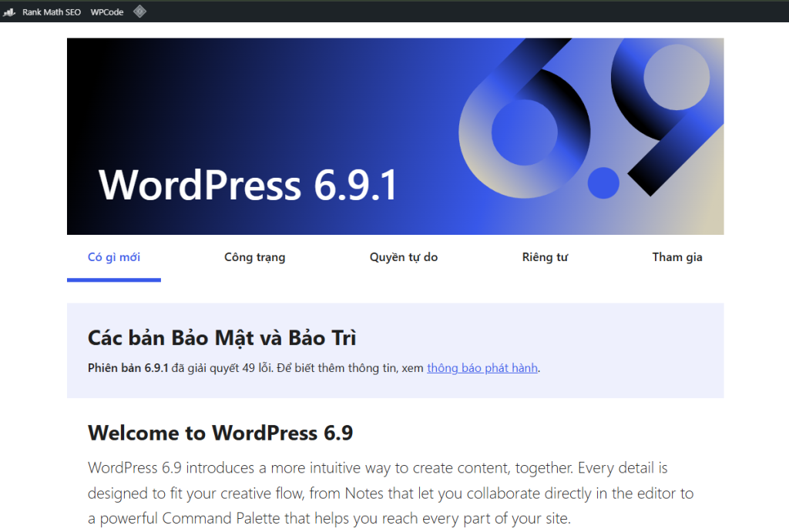
Task: Click the diamond plugin icon in admin bar
Action: click(x=139, y=12)
